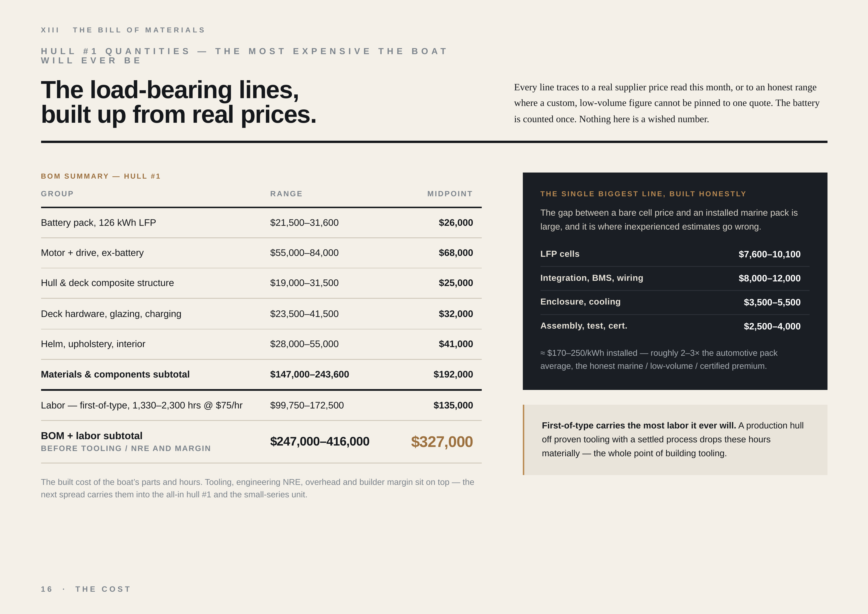Click the highlighted $327,000 total

(442, 441)
